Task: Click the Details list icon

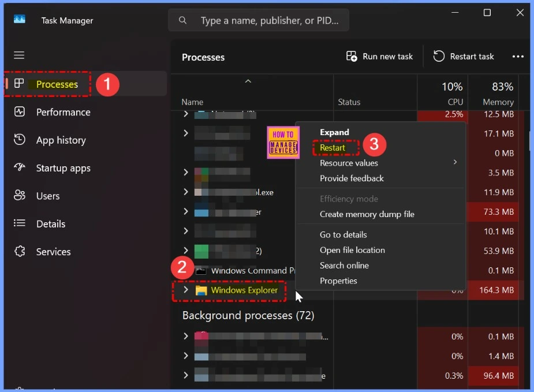Action: 20,223
